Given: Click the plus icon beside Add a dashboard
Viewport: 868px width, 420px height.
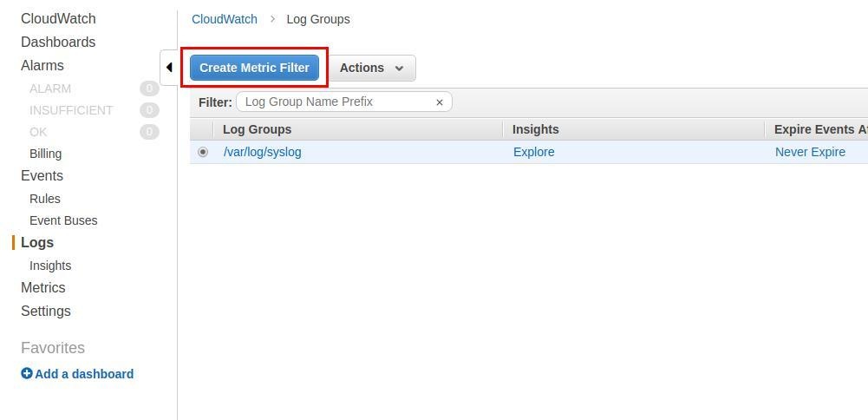Looking at the screenshot, I should [27, 373].
